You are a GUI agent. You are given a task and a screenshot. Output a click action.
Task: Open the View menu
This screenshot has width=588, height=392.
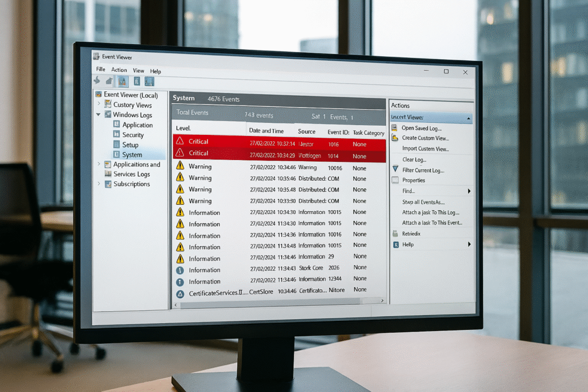click(138, 71)
